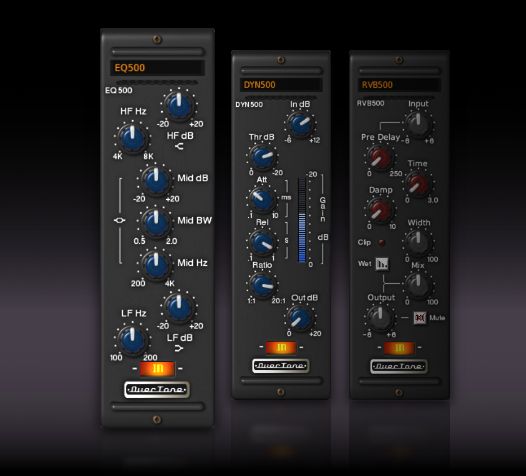Click the AvenTone logo badge on RVB500
This screenshot has height=476, width=526.
coord(399,366)
